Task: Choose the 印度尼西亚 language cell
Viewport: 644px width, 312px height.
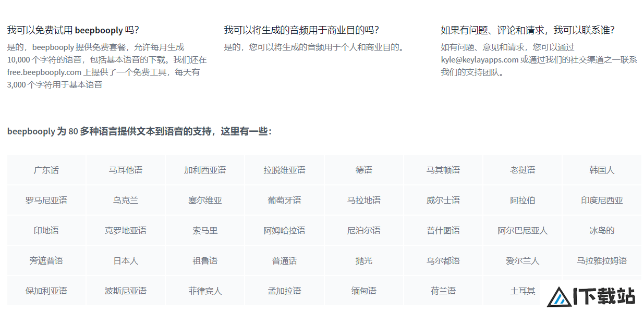Action: click(x=602, y=200)
